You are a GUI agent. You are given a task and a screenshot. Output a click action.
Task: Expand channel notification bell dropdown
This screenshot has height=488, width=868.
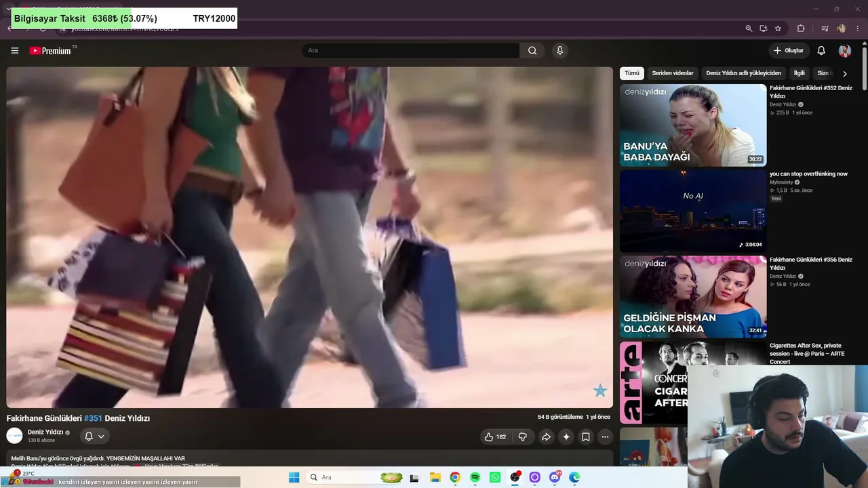click(94, 436)
